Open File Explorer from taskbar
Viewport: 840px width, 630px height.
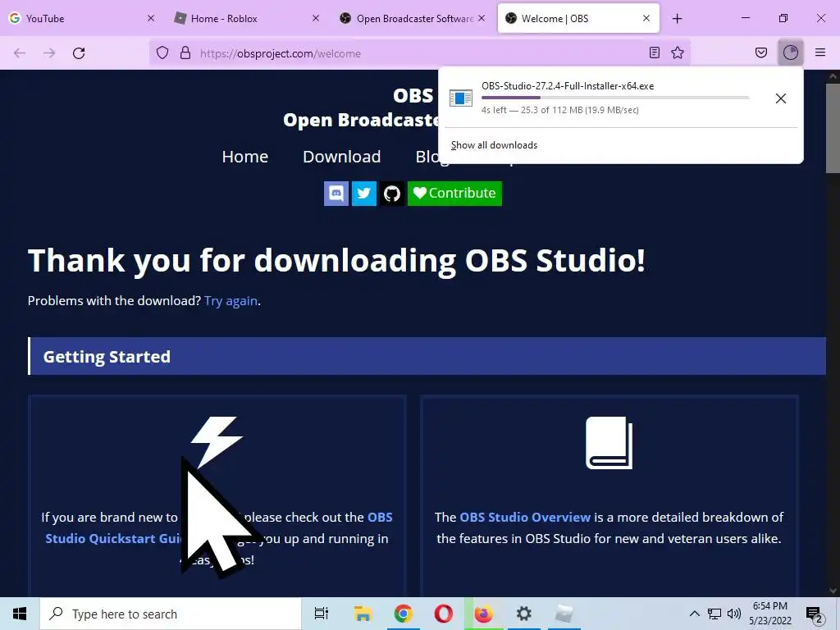[x=363, y=614]
